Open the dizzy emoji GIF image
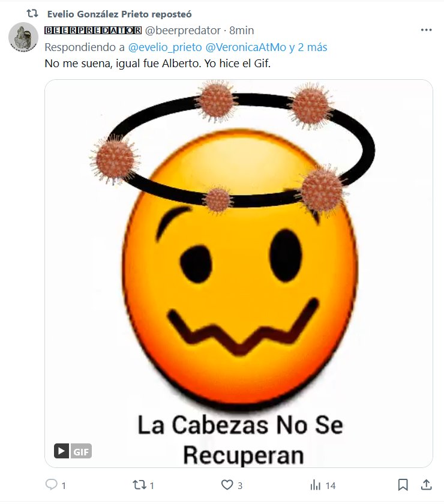444x504 pixels. coord(239,274)
